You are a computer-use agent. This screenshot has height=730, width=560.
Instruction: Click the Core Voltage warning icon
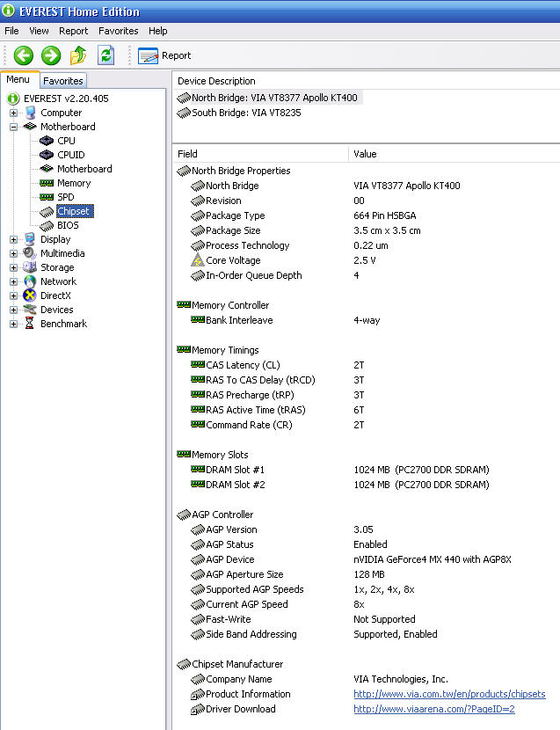pyautogui.click(x=198, y=260)
